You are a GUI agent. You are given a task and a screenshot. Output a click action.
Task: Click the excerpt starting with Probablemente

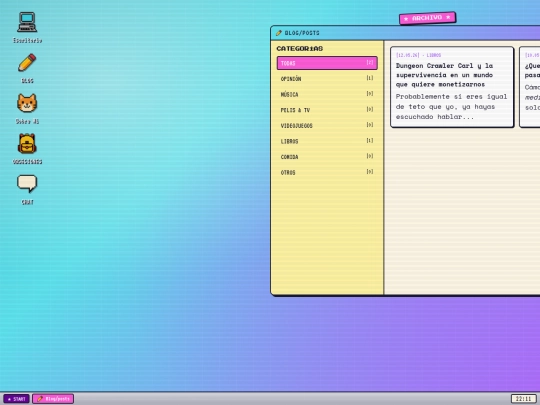[451, 107]
